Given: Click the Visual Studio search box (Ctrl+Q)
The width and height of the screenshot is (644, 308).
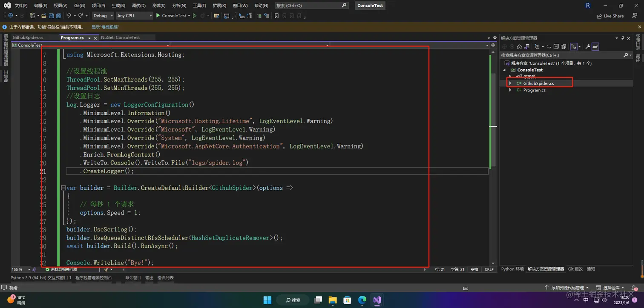Looking at the screenshot, I should tap(311, 6).
